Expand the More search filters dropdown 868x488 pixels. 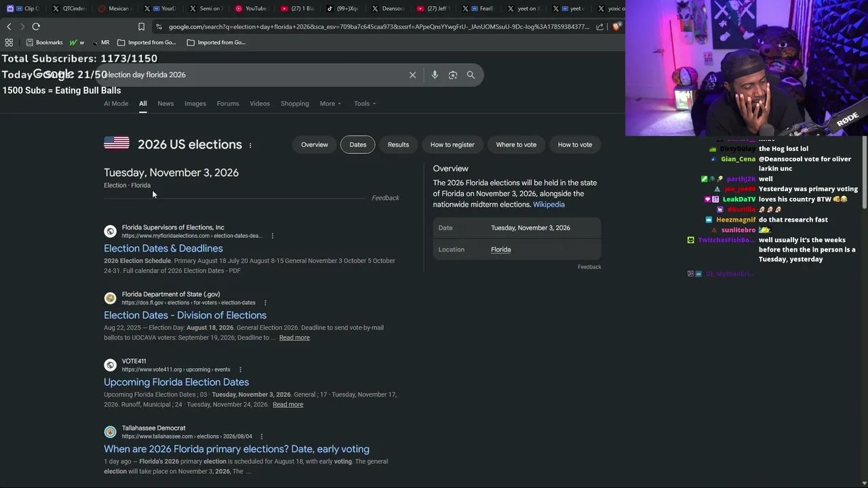click(330, 104)
